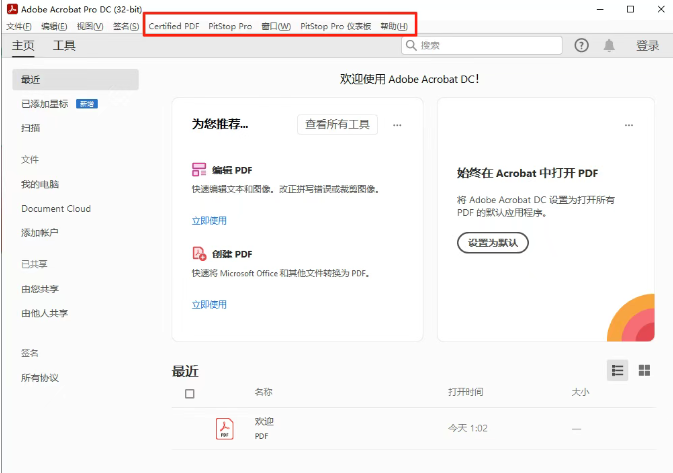Viewport: 673px width, 473px height.
Task: Switch to list view icon
Action: 618,370
